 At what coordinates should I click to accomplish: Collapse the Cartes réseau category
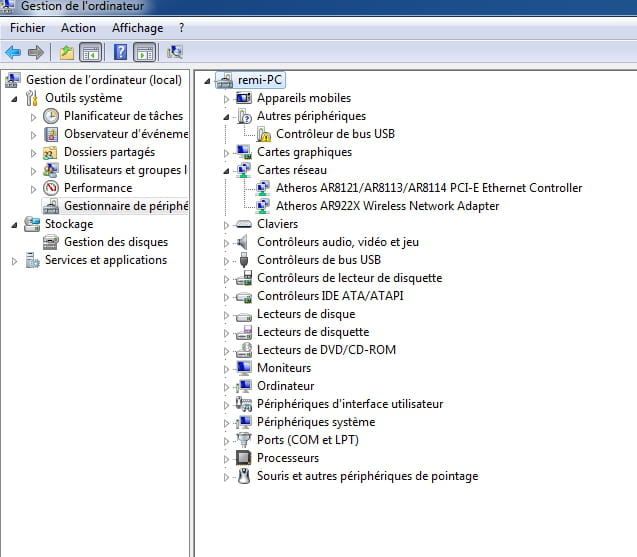click(226, 171)
